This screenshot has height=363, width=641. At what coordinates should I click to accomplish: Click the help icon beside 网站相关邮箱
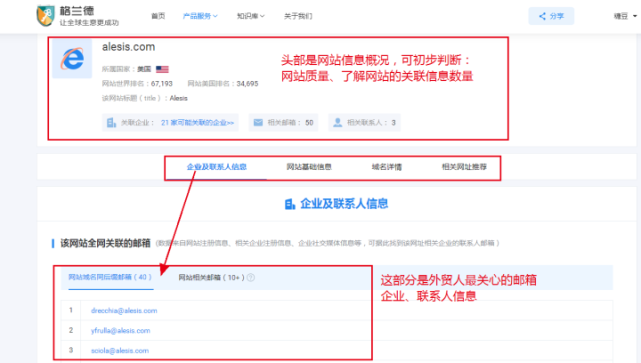point(251,278)
